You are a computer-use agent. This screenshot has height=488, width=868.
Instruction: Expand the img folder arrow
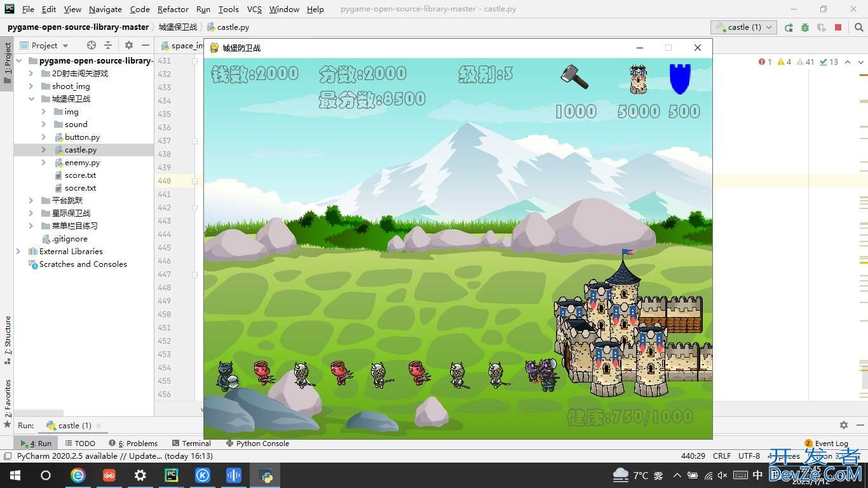(x=43, y=112)
